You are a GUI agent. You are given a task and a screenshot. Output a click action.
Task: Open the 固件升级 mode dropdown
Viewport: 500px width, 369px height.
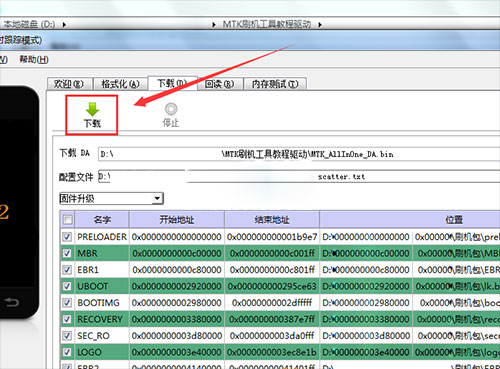click(111, 199)
